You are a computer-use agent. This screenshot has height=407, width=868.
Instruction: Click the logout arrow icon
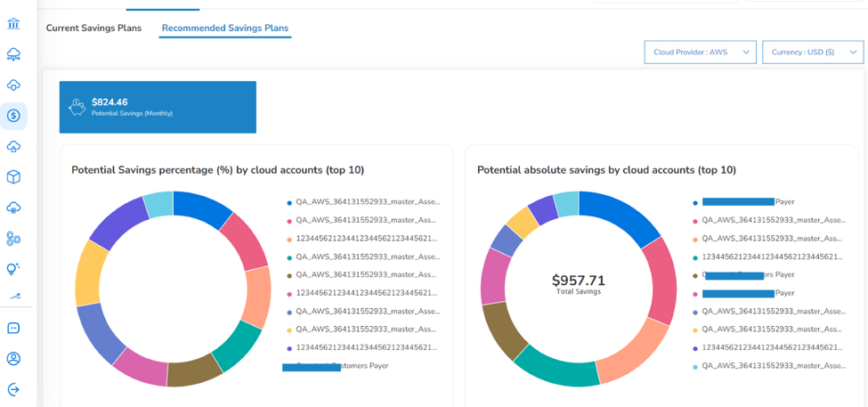coord(14,389)
